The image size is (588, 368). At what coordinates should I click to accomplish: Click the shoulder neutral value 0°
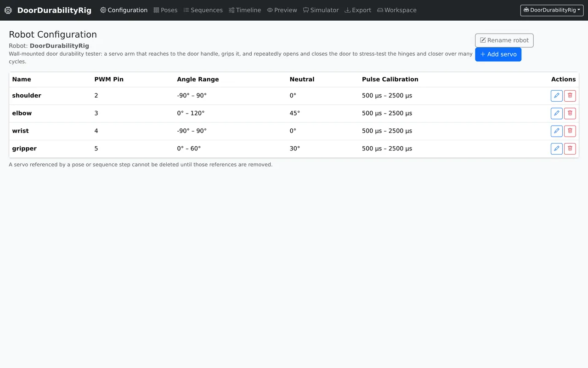(293, 96)
